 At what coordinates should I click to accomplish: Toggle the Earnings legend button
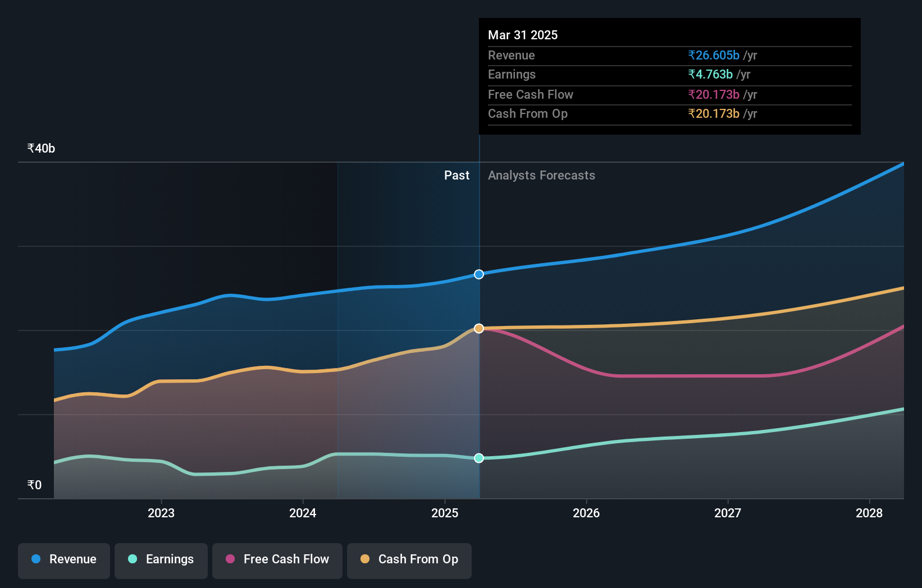[x=161, y=561]
